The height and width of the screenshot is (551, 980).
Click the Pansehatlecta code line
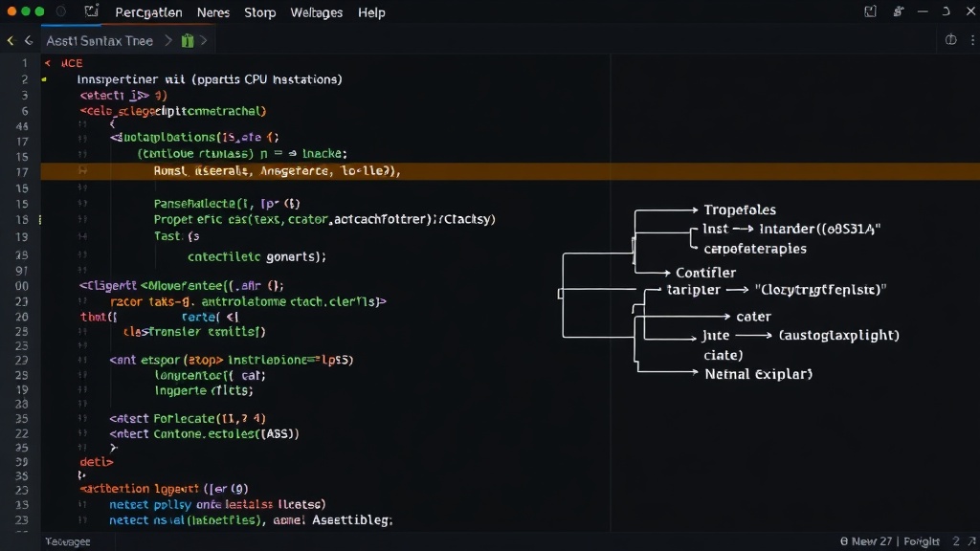(x=227, y=204)
